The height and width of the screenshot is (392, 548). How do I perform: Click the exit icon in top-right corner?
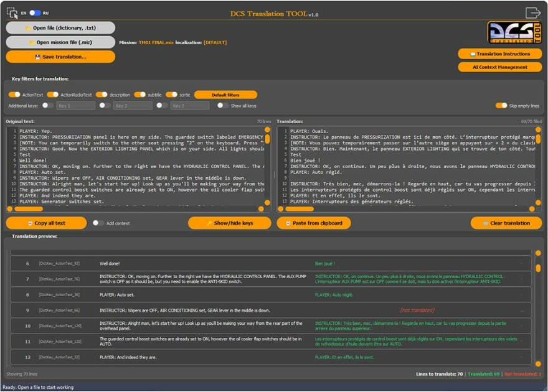532,12
